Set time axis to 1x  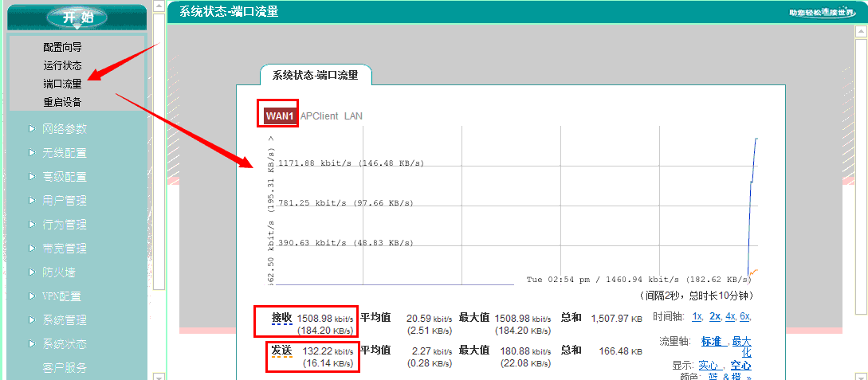(x=697, y=317)
